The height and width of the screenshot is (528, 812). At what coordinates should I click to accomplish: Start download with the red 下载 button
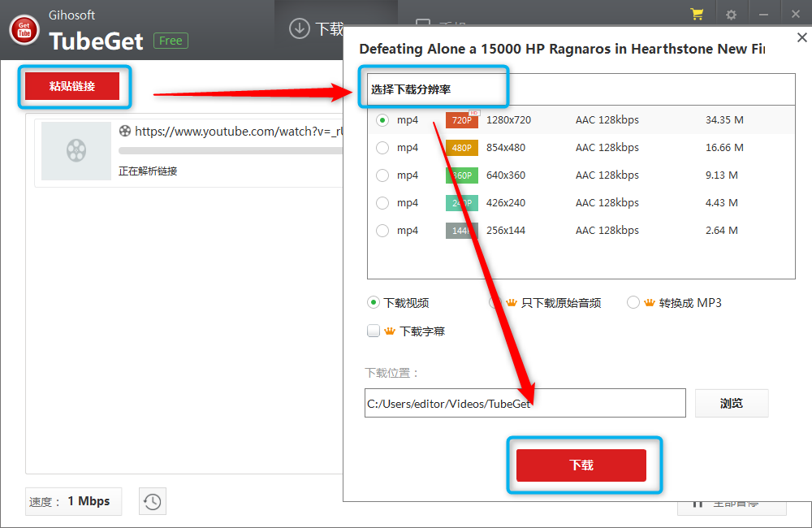coord(581,465)
